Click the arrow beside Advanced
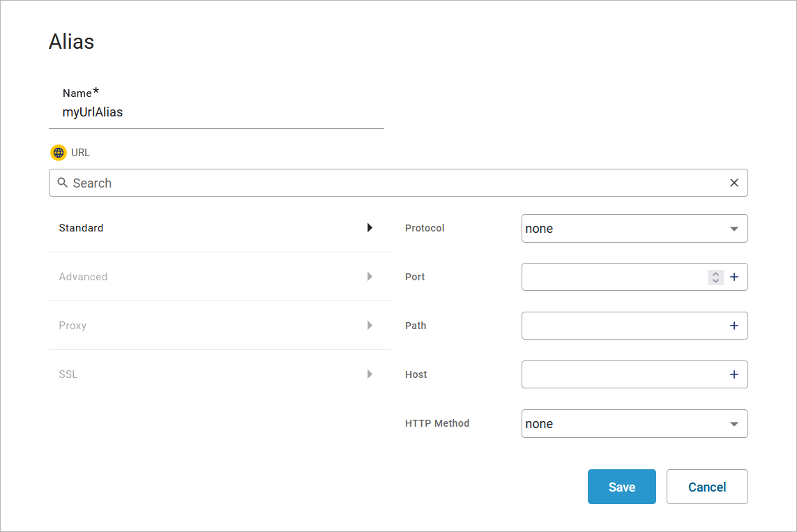This screenshot has width=797, height=532. [370, 277]
